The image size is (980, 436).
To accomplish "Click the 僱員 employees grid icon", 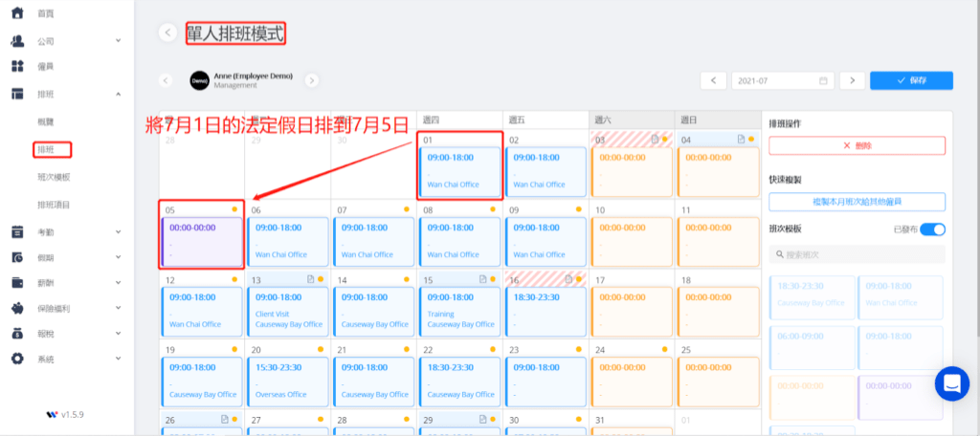I will pos(17,66).
